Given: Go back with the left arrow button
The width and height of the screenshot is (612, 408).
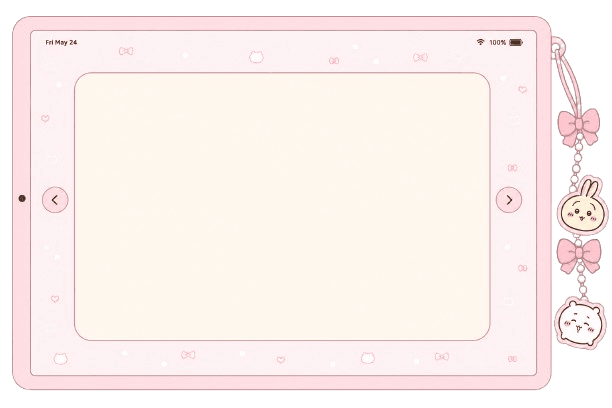Looking at the screenshot, I should 55,200.
